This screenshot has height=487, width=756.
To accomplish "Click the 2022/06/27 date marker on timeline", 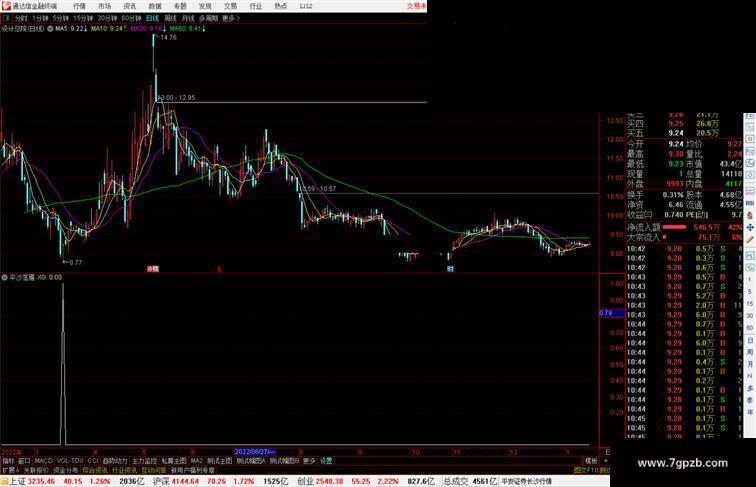I will click(255, 452).
